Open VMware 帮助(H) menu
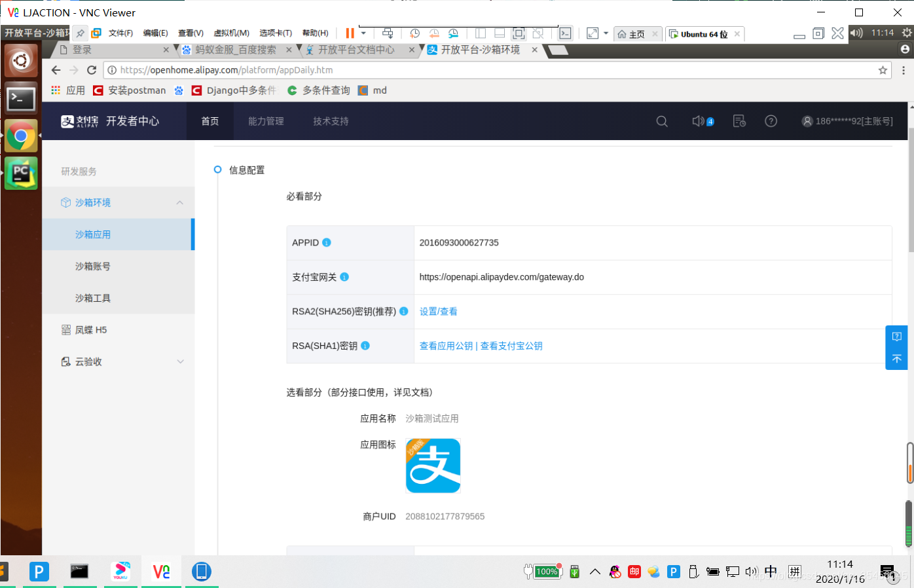 (315, 33)
